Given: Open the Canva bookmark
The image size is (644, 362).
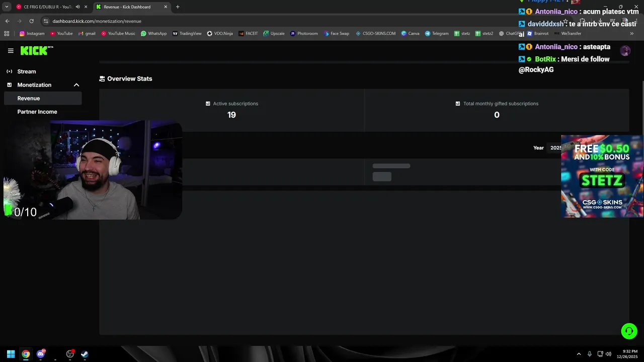Looking at the screenshot, I should click(410, 34).
